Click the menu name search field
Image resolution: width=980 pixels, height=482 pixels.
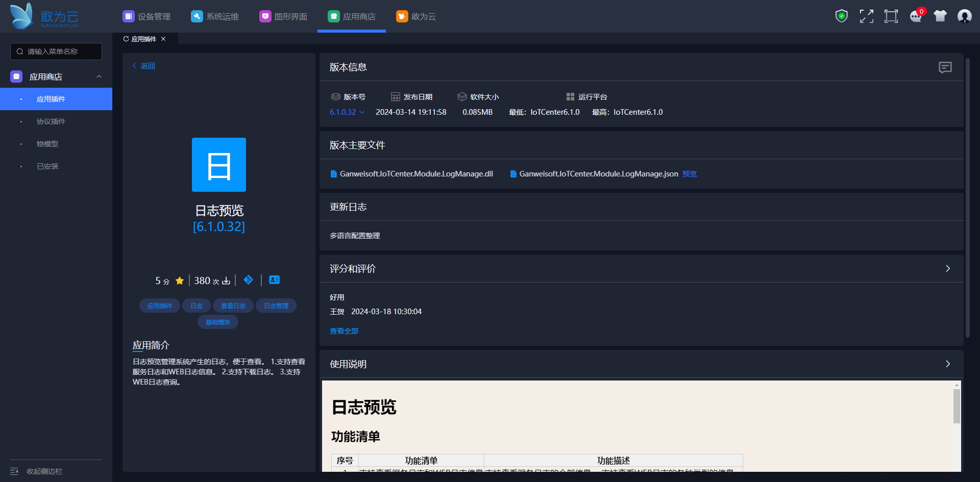[x=56, y=52]
